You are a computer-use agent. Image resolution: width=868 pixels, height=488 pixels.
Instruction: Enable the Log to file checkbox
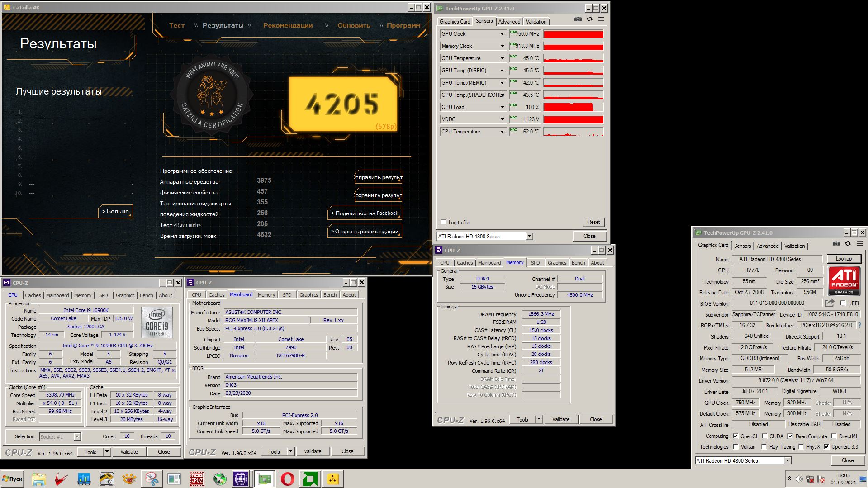pyautogui.click(x=443, y=222)
